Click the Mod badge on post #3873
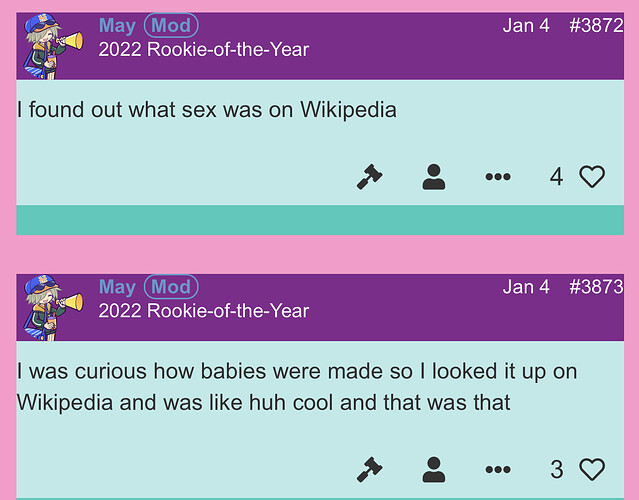Screen dimensions: 639x500 point(171,287)
